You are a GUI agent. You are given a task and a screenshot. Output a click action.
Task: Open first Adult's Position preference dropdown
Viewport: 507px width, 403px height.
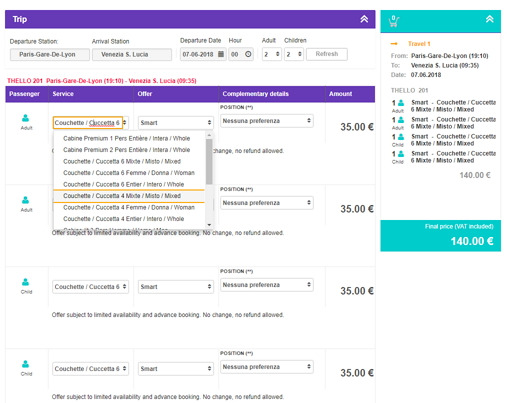pyautogui.click(x=267, y=121)
